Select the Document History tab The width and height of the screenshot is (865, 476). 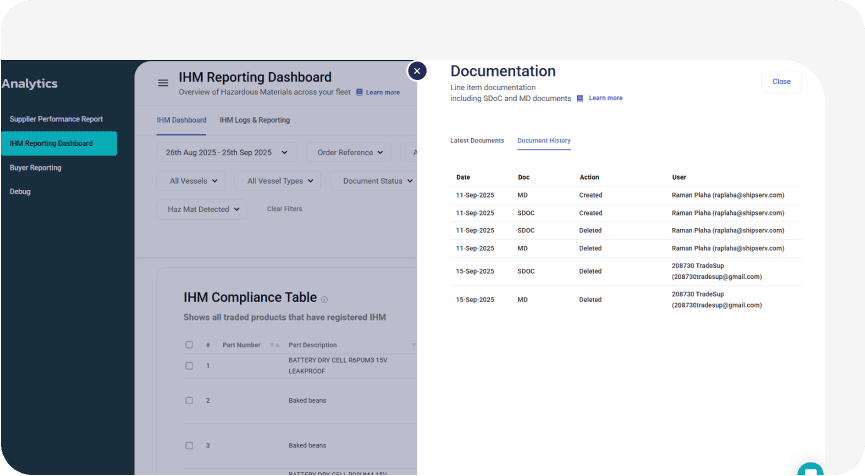(x=544, y=141)
